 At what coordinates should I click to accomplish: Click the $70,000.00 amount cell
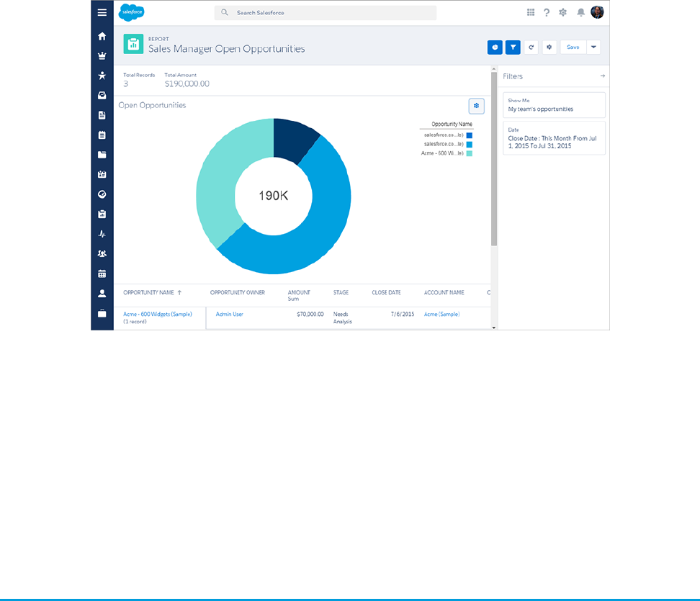pos(310,314)
